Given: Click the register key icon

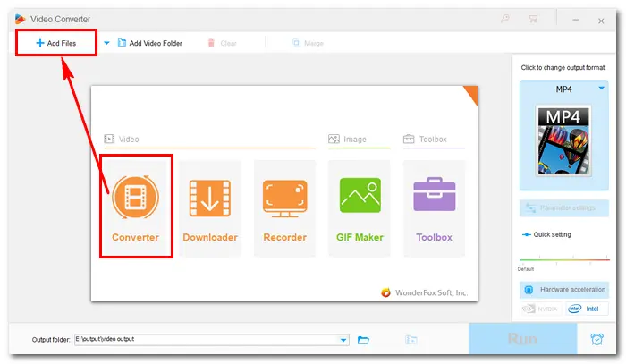Looking at the screenshot, I should (x=505, y=19).
